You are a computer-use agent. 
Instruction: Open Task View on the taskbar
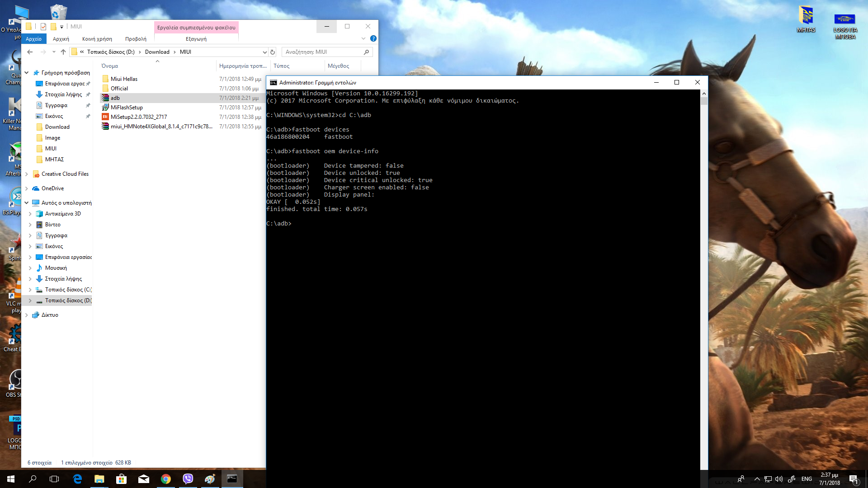(54, 479)
